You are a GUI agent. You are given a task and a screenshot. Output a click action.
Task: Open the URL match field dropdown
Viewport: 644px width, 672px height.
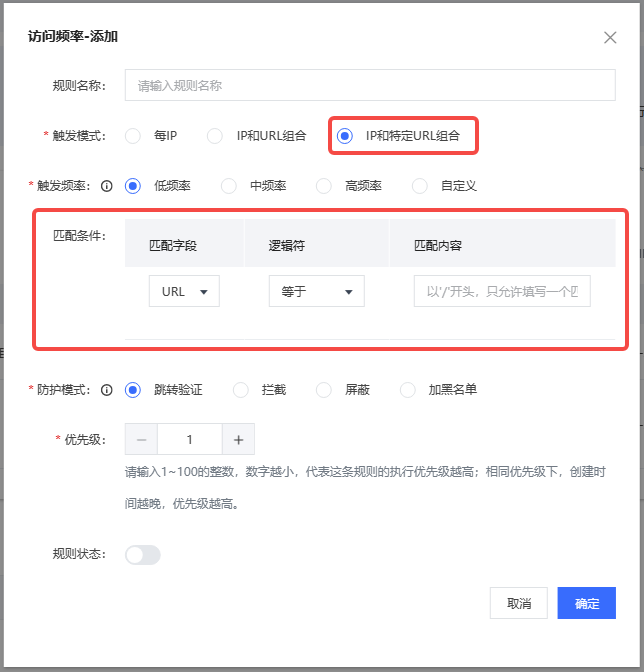pyautogui.click(x=184, y=292)
